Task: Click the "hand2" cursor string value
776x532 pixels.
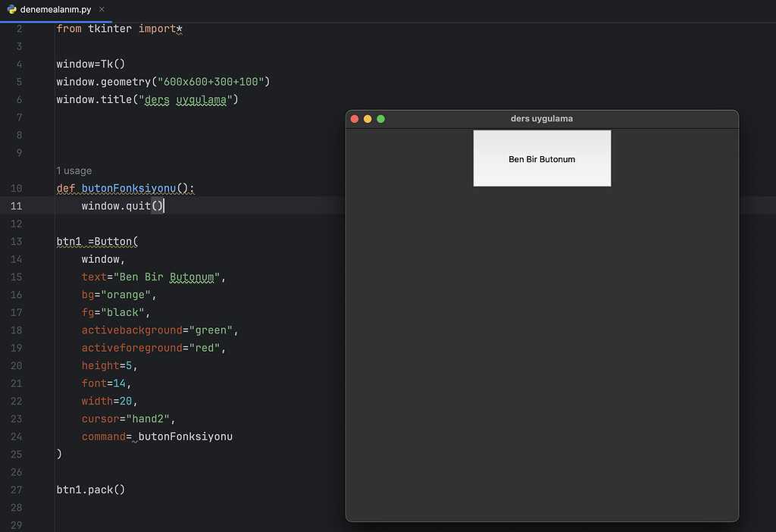Action: pyautogui.click(x=149, y=419)
